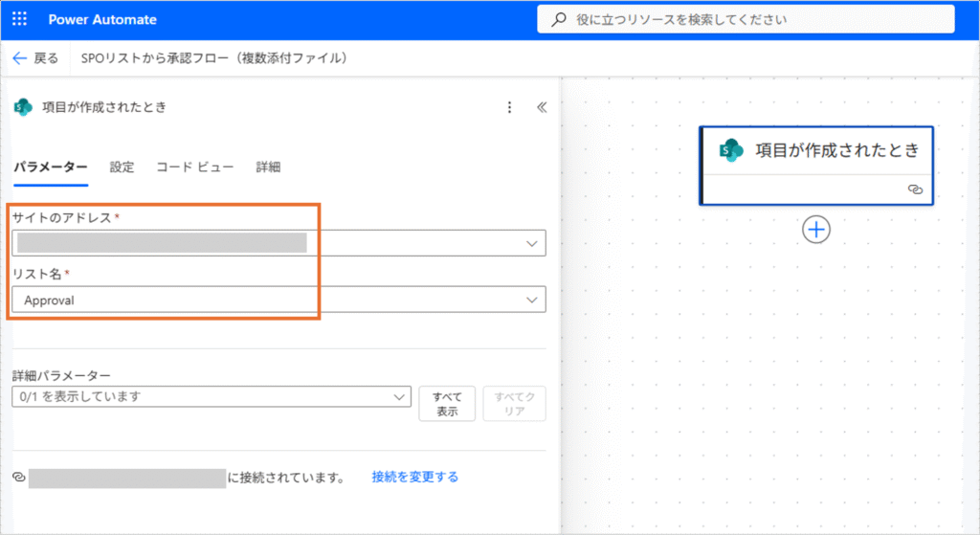Select the 項目が作成されたとき trigger card
This screenshot has height=535, width=980.
(x=816, y=166)
